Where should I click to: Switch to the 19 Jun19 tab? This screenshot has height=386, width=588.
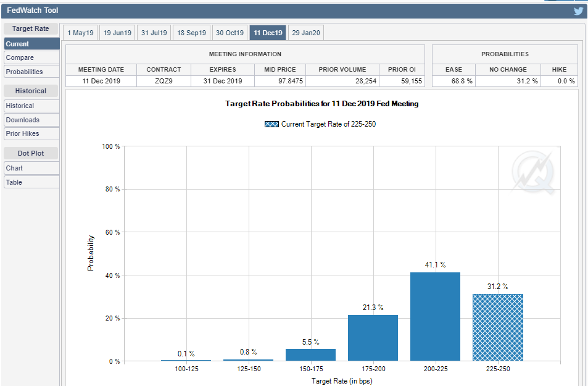pyautogui.click(x=117, y=33)
